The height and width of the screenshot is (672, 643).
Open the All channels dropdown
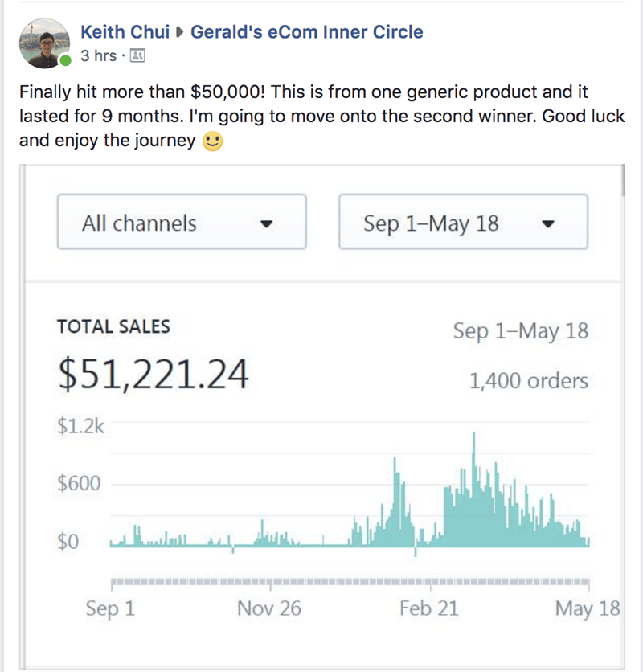tap(181, 222)
